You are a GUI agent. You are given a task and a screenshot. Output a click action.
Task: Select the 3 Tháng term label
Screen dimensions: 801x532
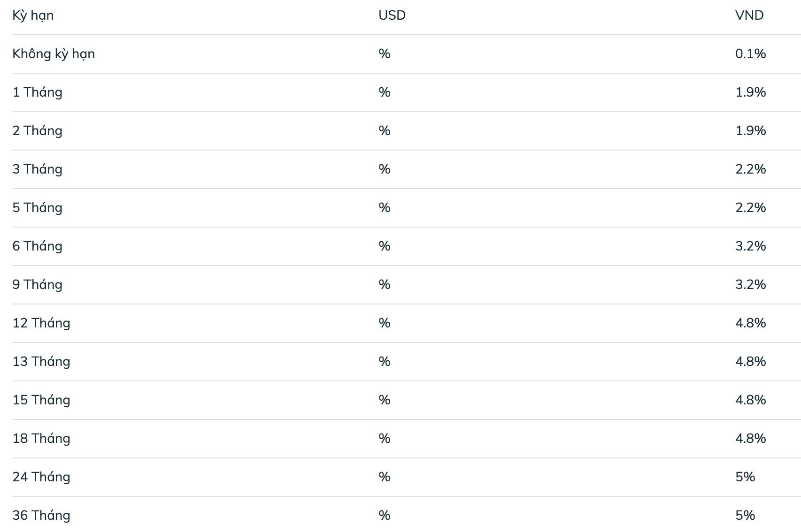(x=37, y=169)
